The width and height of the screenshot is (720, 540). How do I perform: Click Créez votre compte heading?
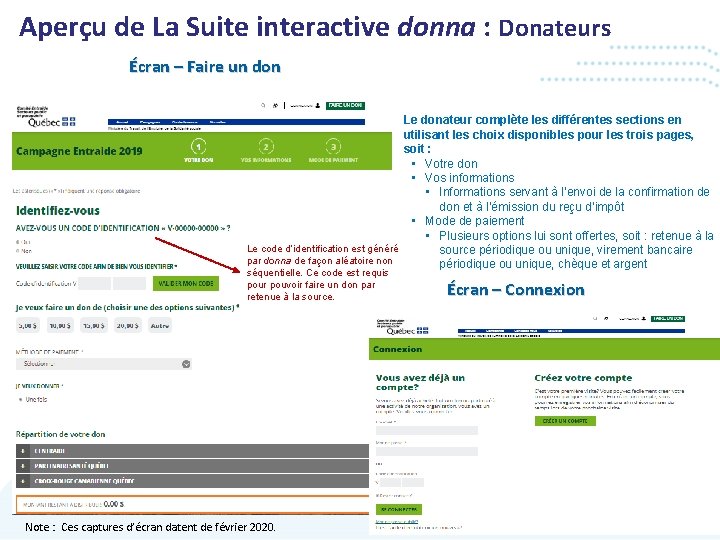[583, 378]
